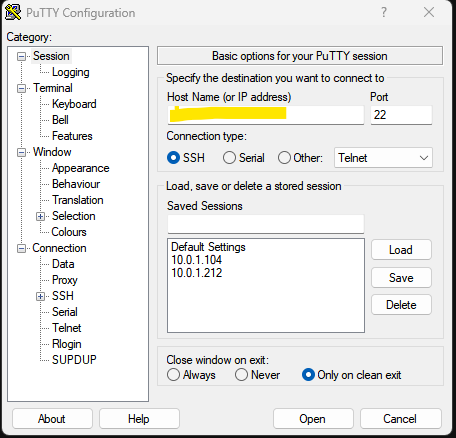This screenshot has height=438, width=456.
Task: Select Session category in tree
Action: tap(51, 56)
